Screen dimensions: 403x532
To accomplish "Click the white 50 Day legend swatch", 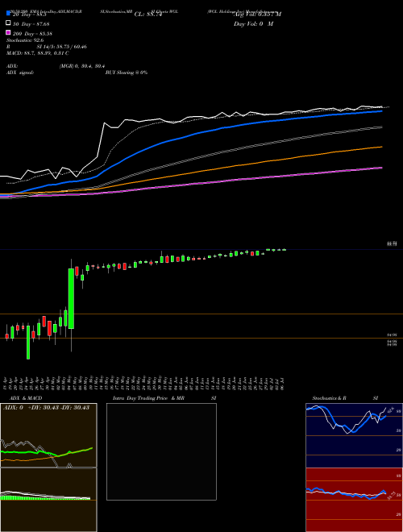I will point(8,23).
